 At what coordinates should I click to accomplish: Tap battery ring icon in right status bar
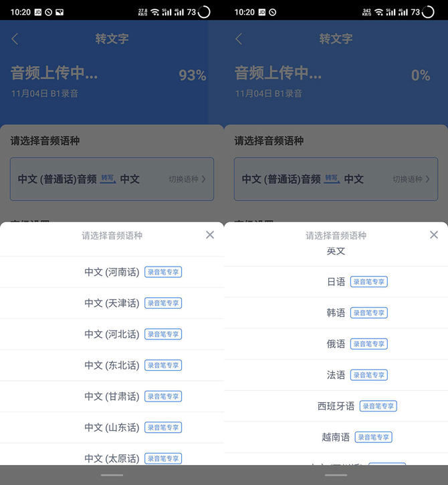click(x=428, y=12)
